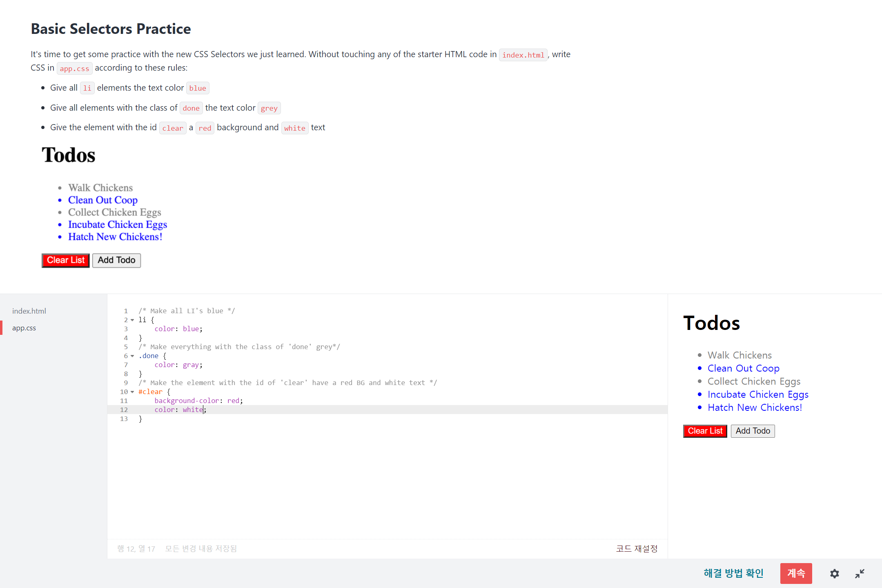Collapse the li rule fold arrow
The image size is (882, 588).
[x=132, y=320]
